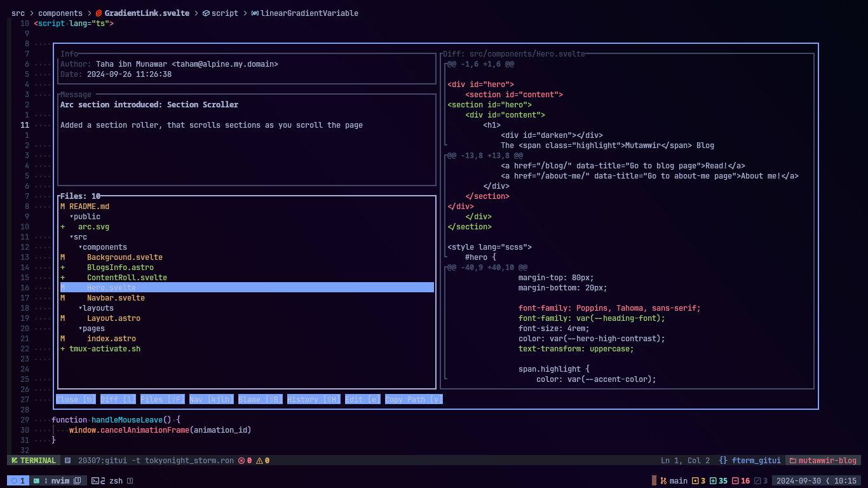Screen dimensions: 868x488
Task: Click the linearGradientVariable breadcrumb
Action: [x=309, y=13]
